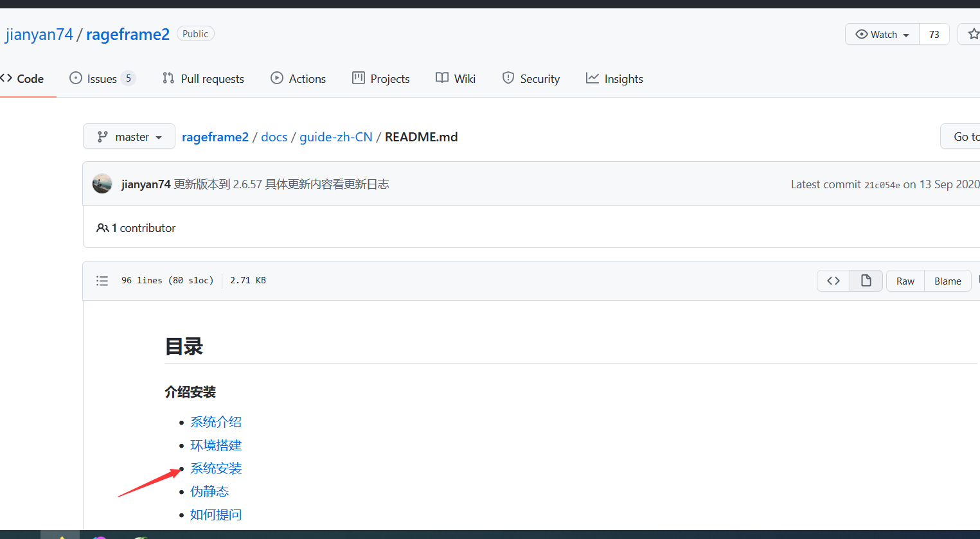Screen dimensions: 980x539
Task: Click the Go to file button
Action: coord(961,136)
